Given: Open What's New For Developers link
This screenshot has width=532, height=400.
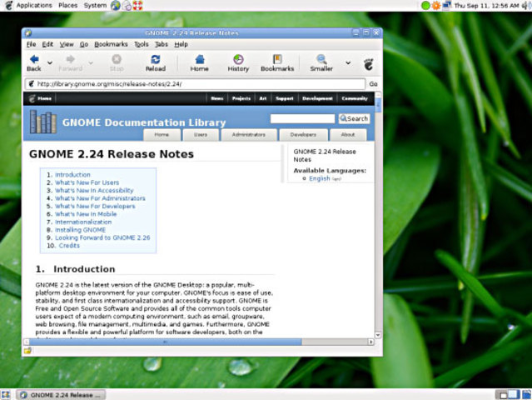Looking at the screenshot, I should pyautogui.click(x=95, y=206).
